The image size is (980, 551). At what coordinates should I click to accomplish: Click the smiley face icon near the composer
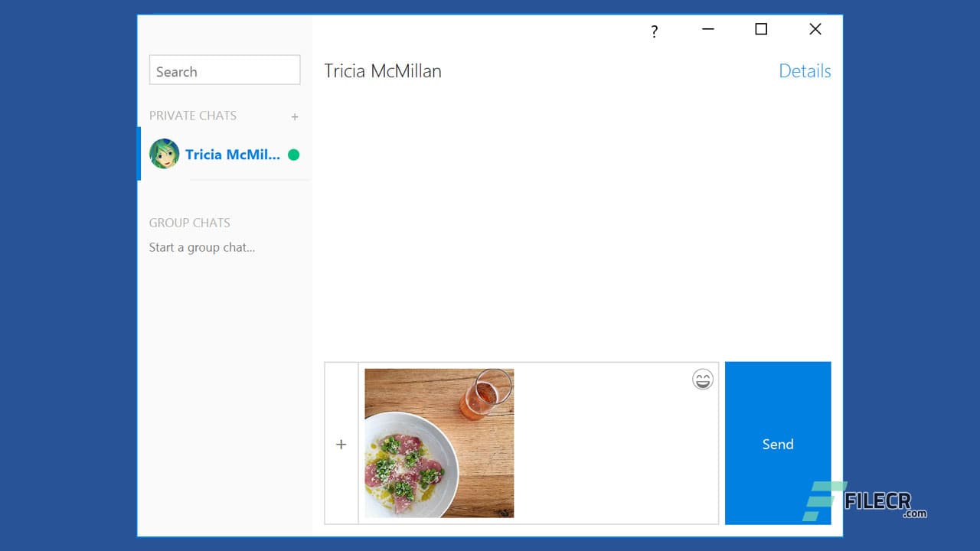(702, 379)
